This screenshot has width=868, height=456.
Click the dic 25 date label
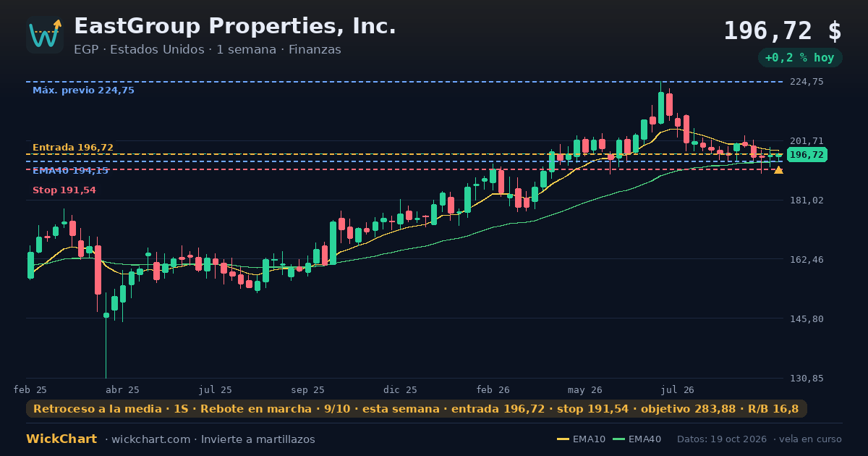[x=401, y=389]
